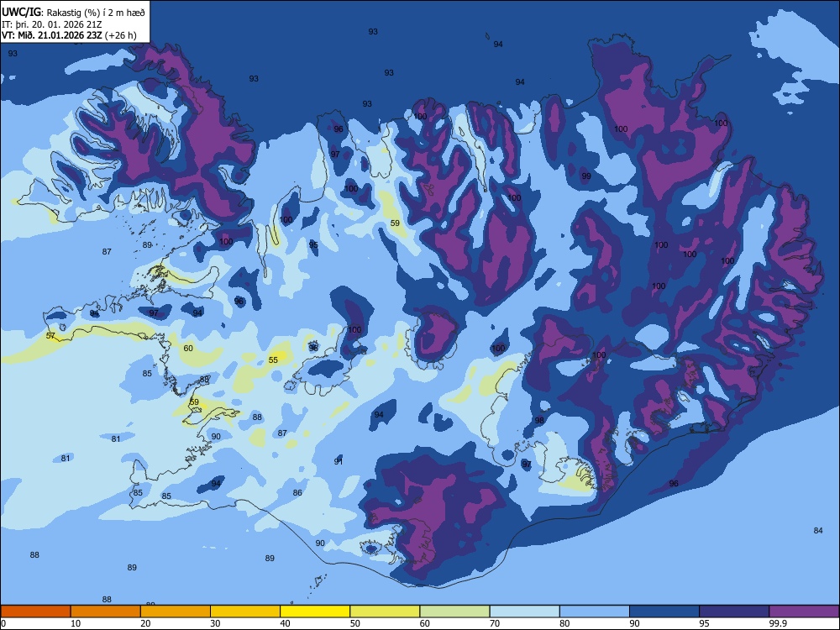Click the 0–10 dark orange legend swatch
The height and width of the screenshot is (630, 840).
pos(35,612)
